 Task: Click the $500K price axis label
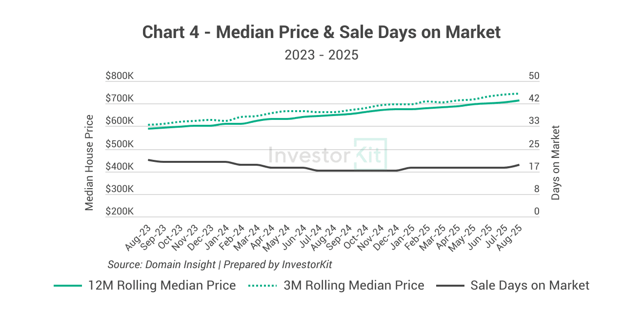click(120, 144)
